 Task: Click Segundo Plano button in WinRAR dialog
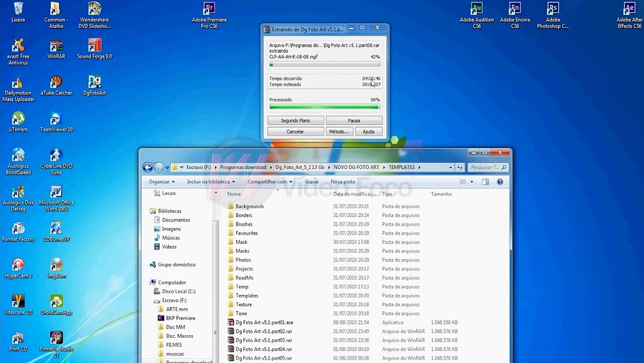[x=295, y=120]
